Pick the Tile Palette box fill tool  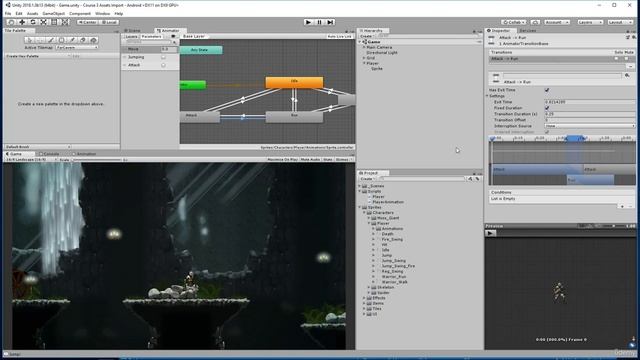point(62,40)
